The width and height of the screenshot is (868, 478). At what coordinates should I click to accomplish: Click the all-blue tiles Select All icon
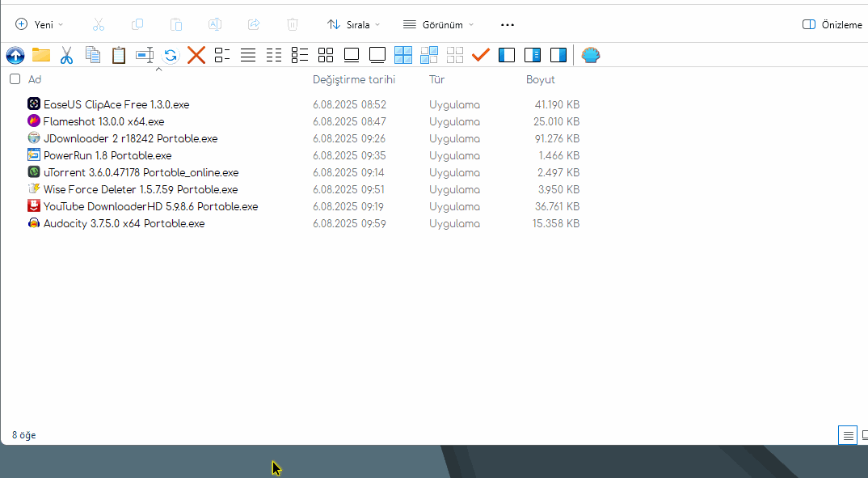403,55
